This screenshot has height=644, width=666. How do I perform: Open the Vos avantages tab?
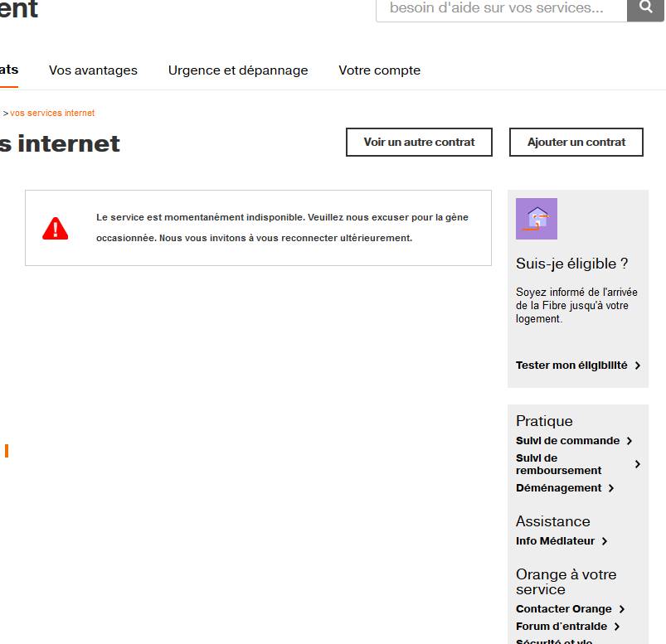pos(93,70)
